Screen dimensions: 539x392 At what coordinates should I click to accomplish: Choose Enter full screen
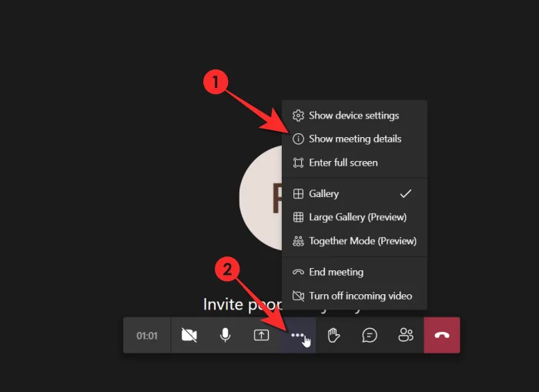point(354,162)
